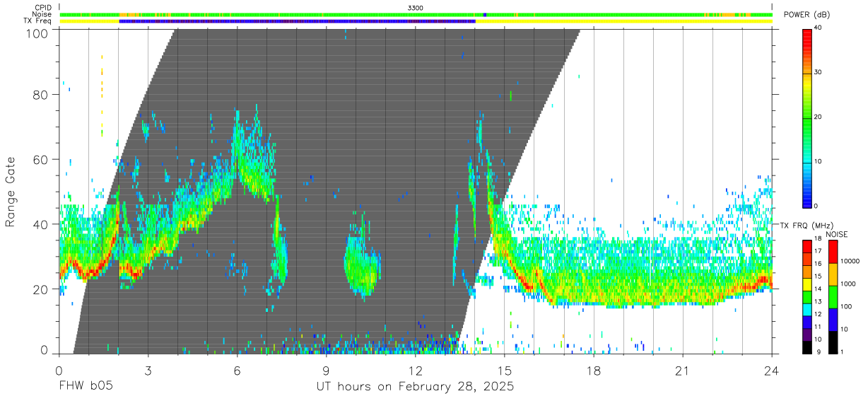
Task: Click the blue segment of TX Freq strip
Action: pos(298,21)
